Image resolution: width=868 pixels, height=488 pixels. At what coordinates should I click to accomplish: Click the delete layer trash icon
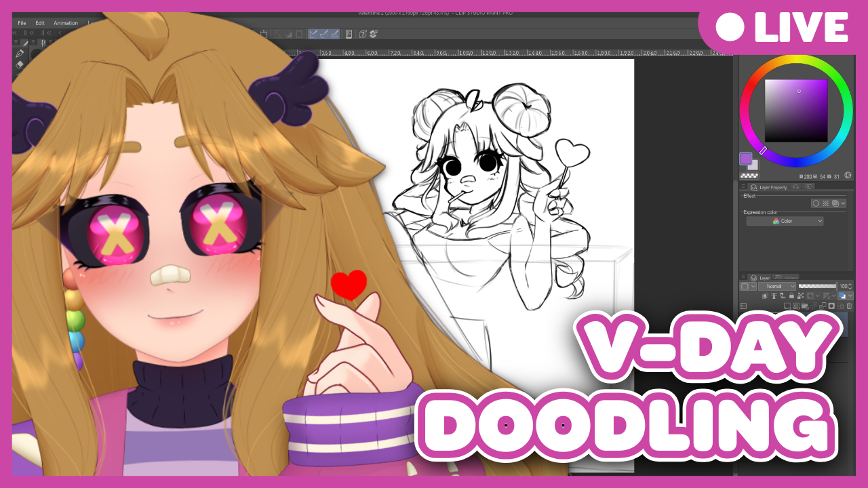849,306
